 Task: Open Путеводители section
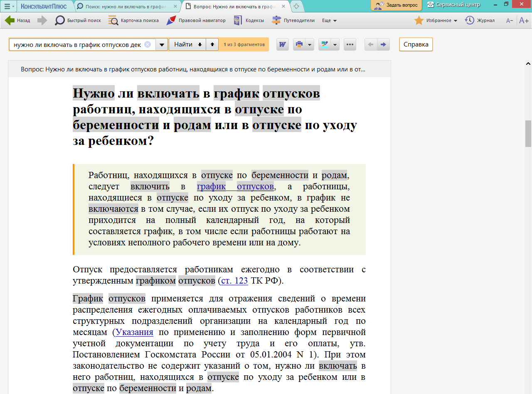point(293,20)
